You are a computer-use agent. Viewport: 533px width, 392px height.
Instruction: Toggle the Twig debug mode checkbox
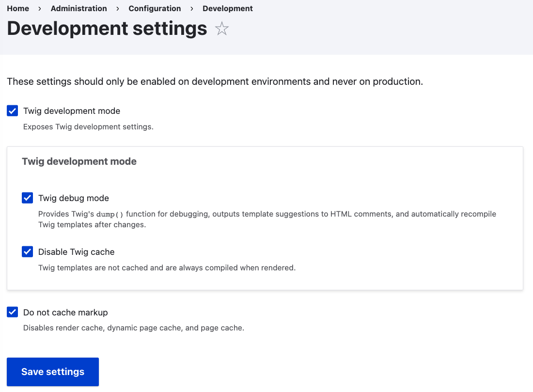(x=28, y=198)
